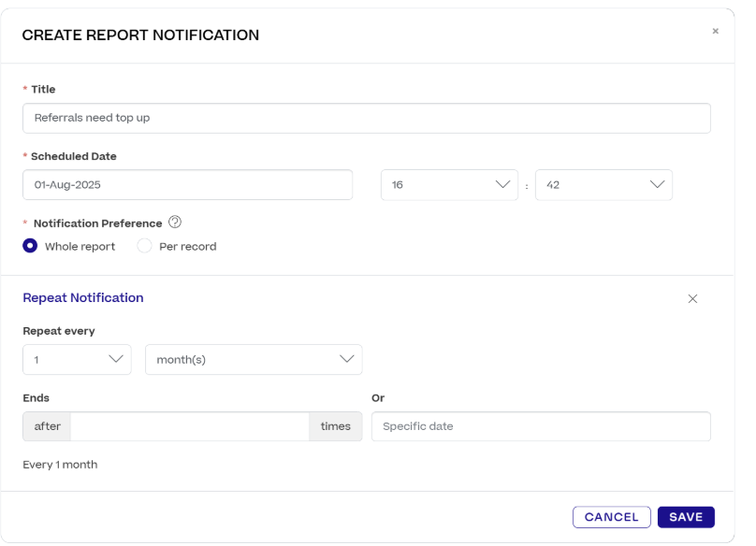Open the Scheduled Date field
The image size is (756, 546).
187,184
